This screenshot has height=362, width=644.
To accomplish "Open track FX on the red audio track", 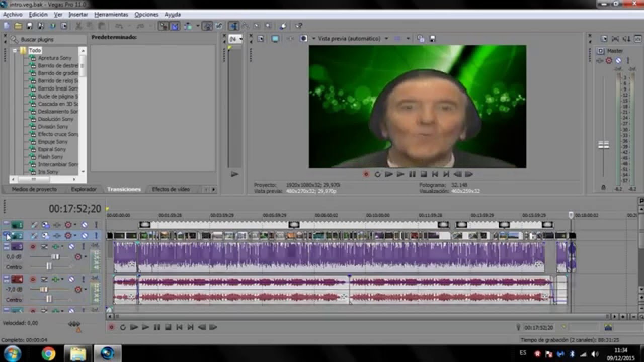I will (56, 279).
